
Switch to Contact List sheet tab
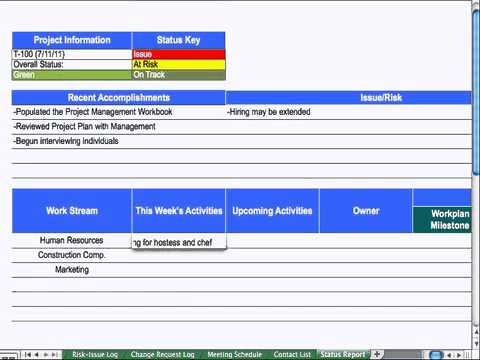292,354
